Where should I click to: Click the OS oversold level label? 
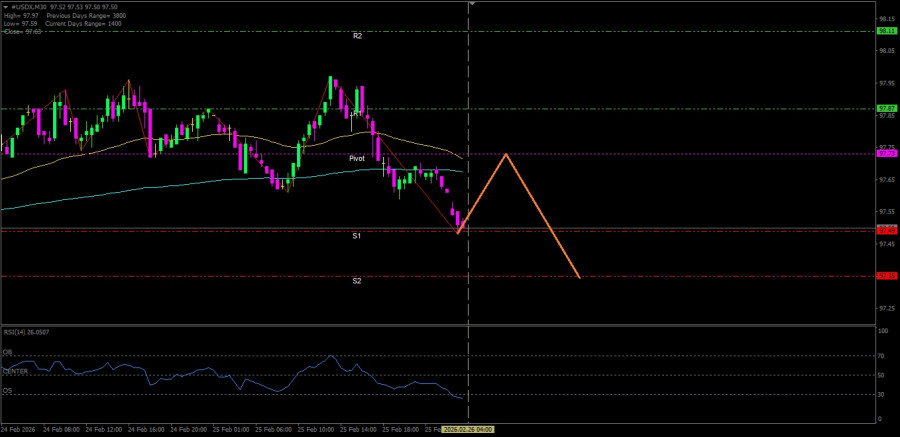7,391
